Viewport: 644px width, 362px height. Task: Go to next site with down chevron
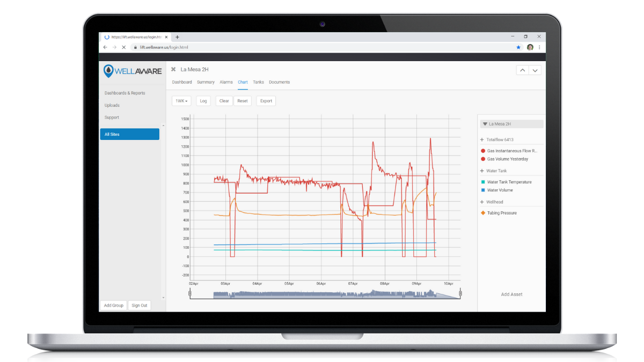coord(535,70)
